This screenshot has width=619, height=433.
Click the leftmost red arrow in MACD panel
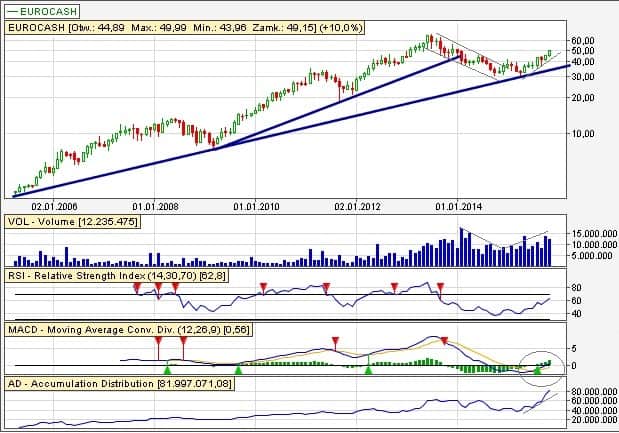(x=157, y=341)
